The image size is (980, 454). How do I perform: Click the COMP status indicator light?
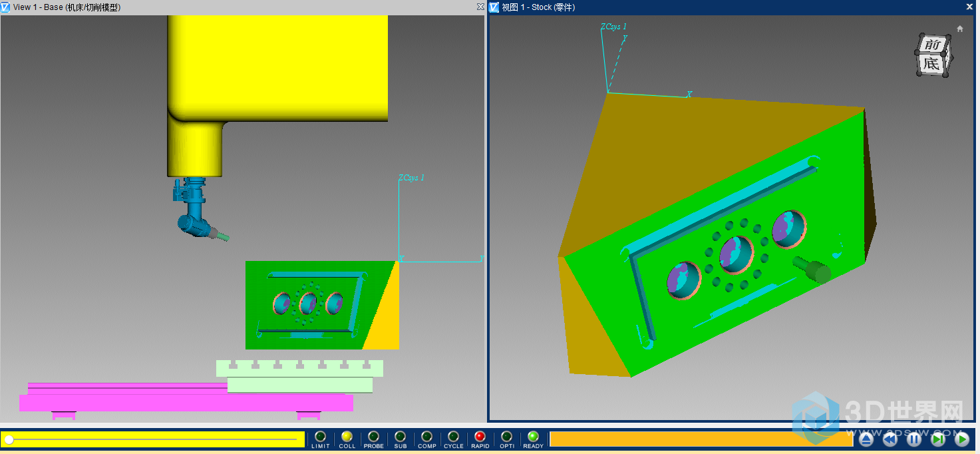tap(426, 437)
